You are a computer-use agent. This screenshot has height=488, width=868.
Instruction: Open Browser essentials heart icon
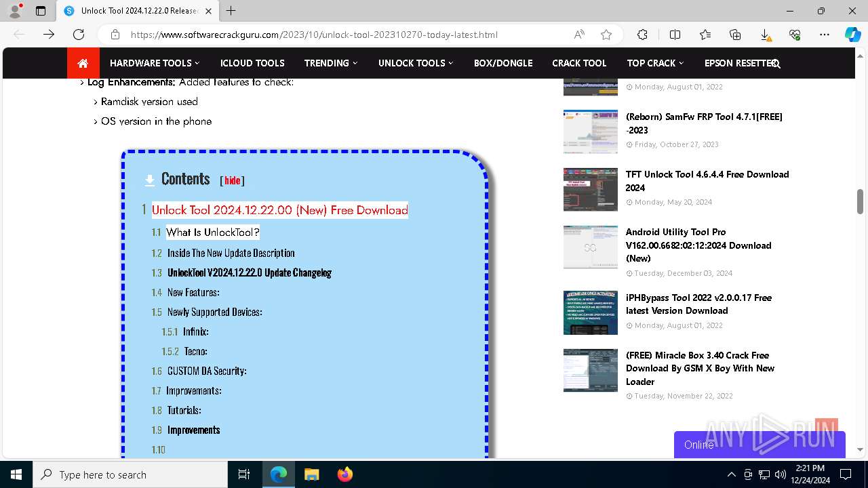[x=795, y=35]
